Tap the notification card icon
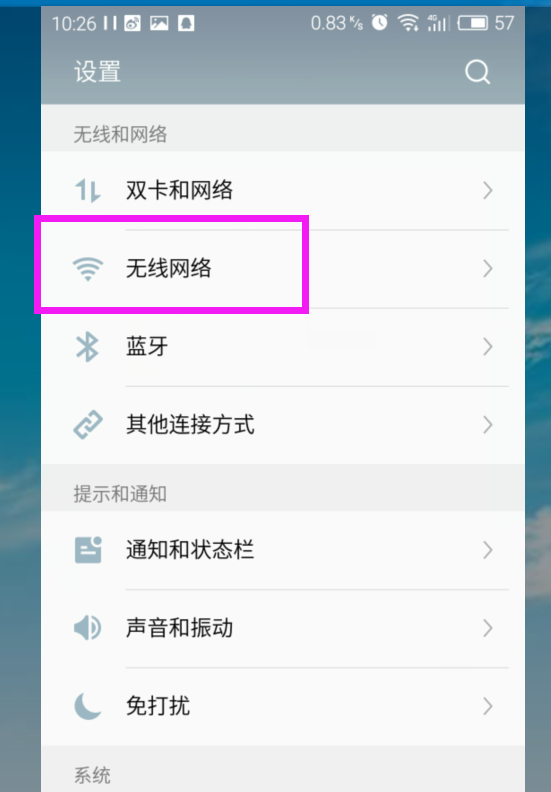551x792 pixels. pos(88,550)
